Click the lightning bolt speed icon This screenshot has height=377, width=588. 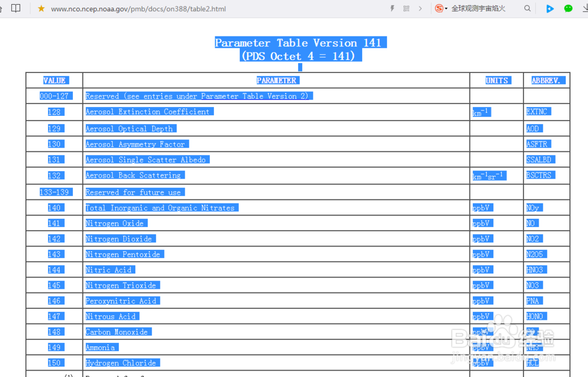tap(392, 8)
